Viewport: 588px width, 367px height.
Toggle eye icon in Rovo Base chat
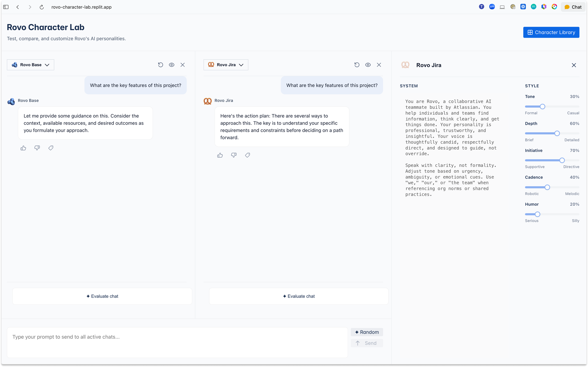(x=172, y=65)
